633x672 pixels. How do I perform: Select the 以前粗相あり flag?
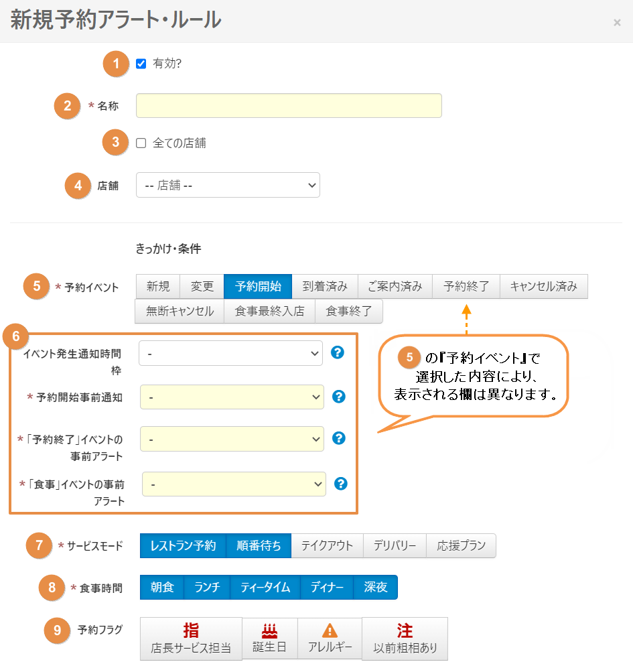[x=405, y=639]
